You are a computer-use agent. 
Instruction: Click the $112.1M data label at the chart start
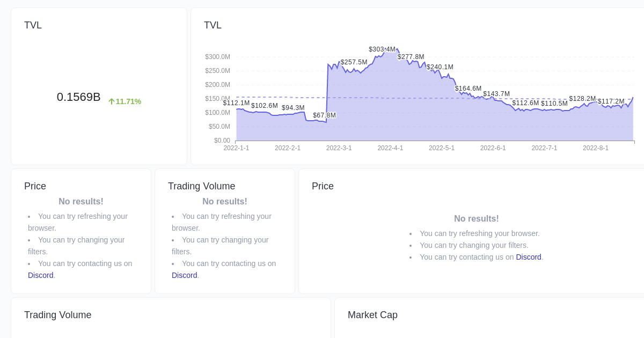236,104
